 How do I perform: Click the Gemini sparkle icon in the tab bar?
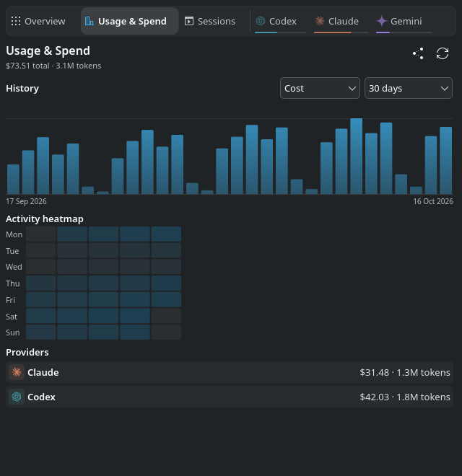[x=382, y=21]
